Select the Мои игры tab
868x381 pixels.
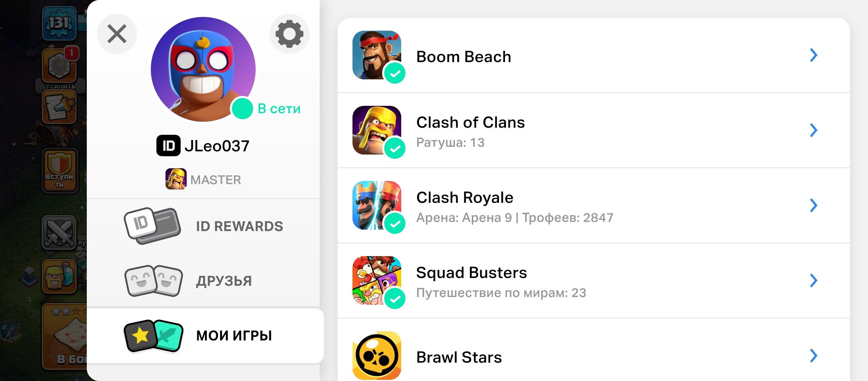point(205,335)
